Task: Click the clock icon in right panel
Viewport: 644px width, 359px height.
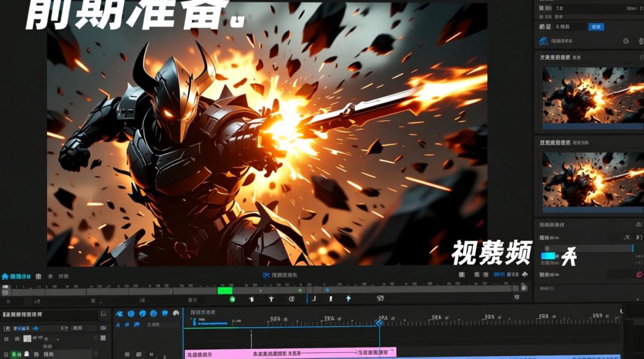Action: click(626, 41)
